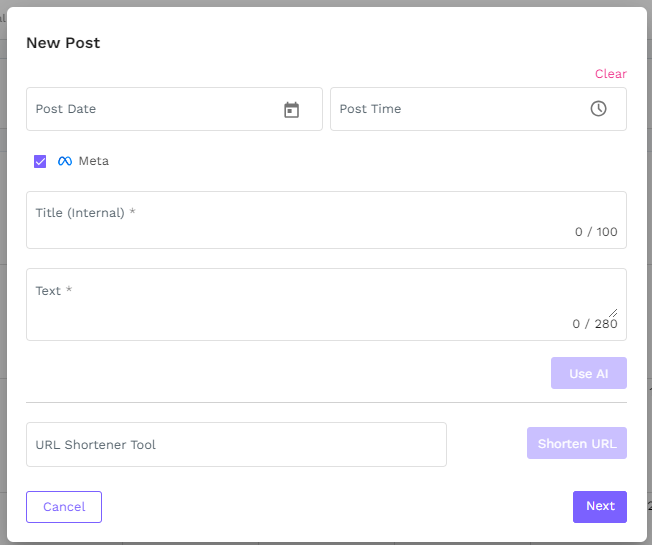
Task: Uncheck the Meta platform checkbox
Action: [x=40, y=161]
